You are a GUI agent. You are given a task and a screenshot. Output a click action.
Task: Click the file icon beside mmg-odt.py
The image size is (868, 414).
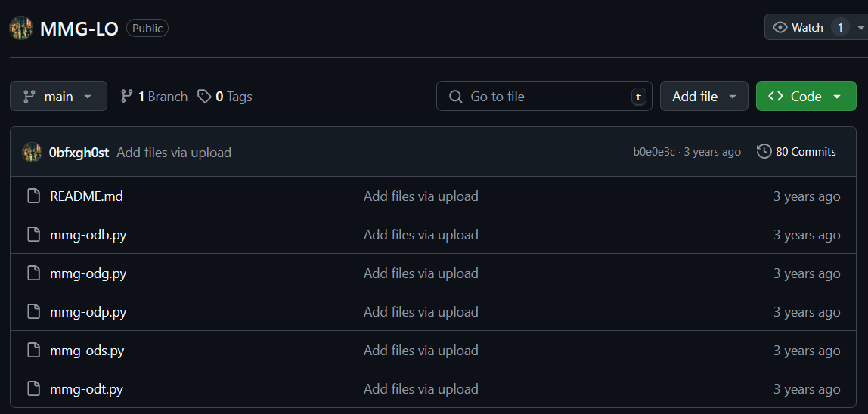pyautogui.click(x=34, y=388)
